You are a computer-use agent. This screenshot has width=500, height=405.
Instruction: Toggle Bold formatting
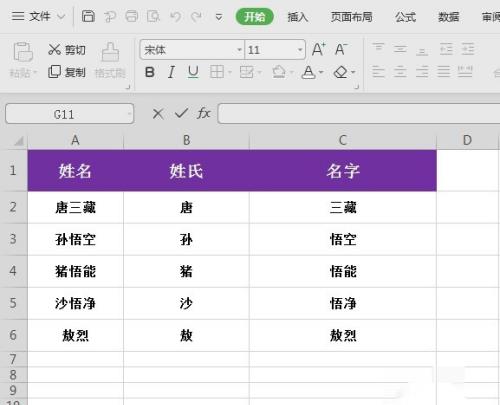point(150,72)
